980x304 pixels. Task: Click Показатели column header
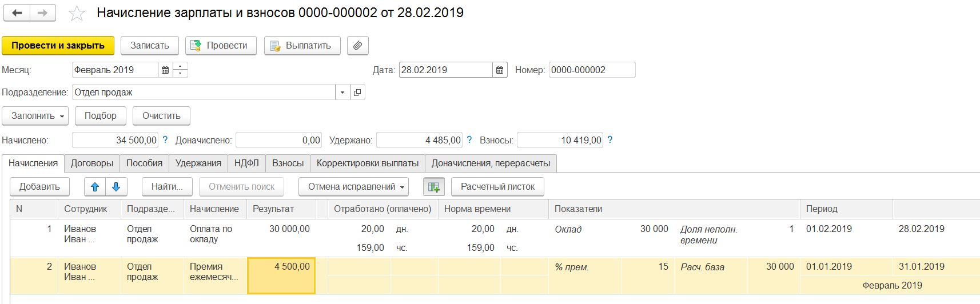pos(674,209)
